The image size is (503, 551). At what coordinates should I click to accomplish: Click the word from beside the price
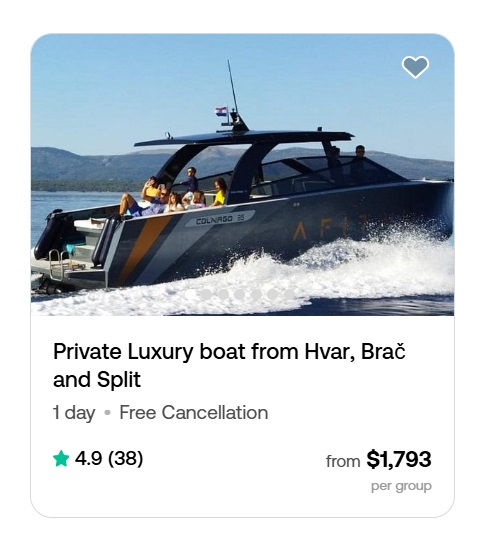pyautogui.click(x=343, y=461)
